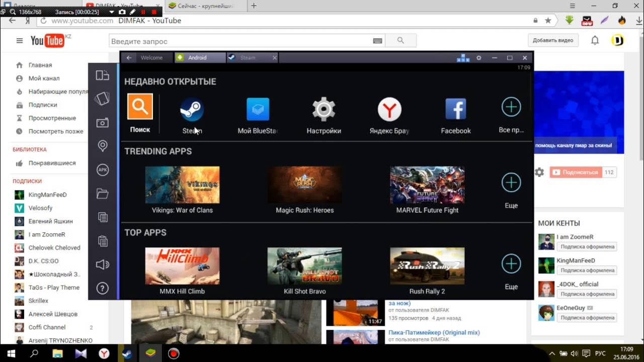Click Подписка оформлена for EeOneGuy
Image resolution: width=644 pixels, height=362 pixels.
(x=587, y=318)
